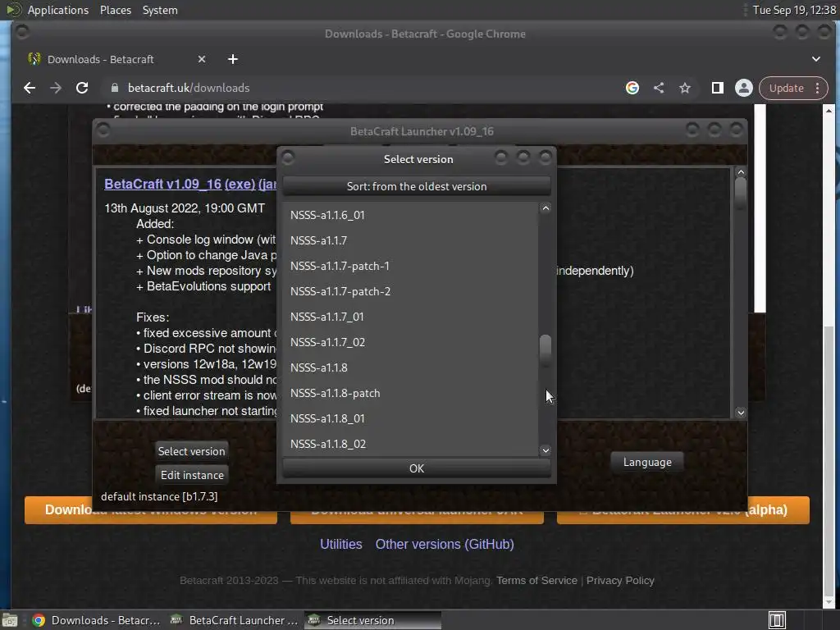Confirm selection with the OK button
The width and height of the screenshot is (840, 630).
pos(416,468)
